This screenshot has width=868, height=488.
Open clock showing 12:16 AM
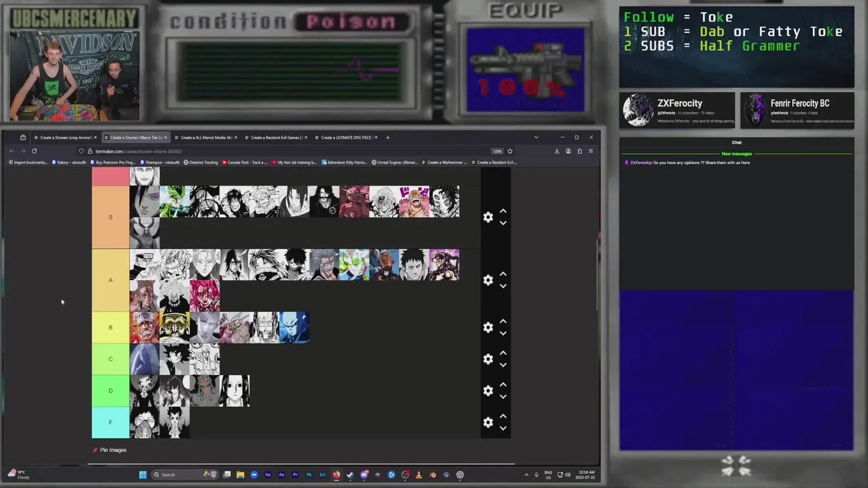point(585,474)
